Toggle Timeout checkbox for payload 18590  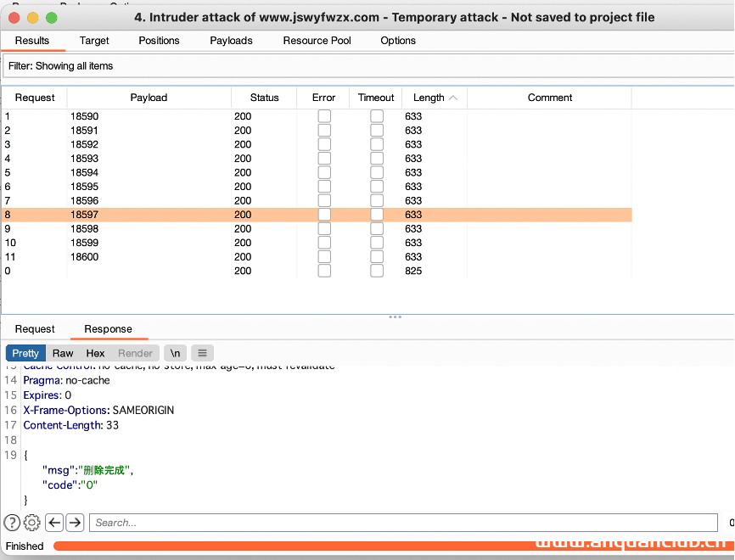(x=377, y=115)
